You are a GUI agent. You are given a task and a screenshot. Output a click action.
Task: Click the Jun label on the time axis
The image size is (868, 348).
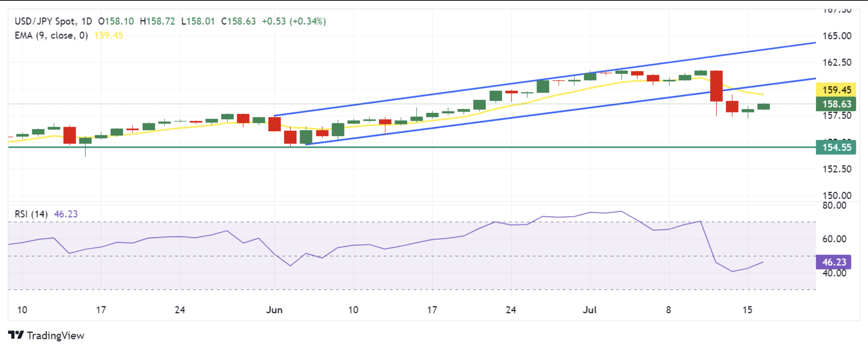pos(274,310)
